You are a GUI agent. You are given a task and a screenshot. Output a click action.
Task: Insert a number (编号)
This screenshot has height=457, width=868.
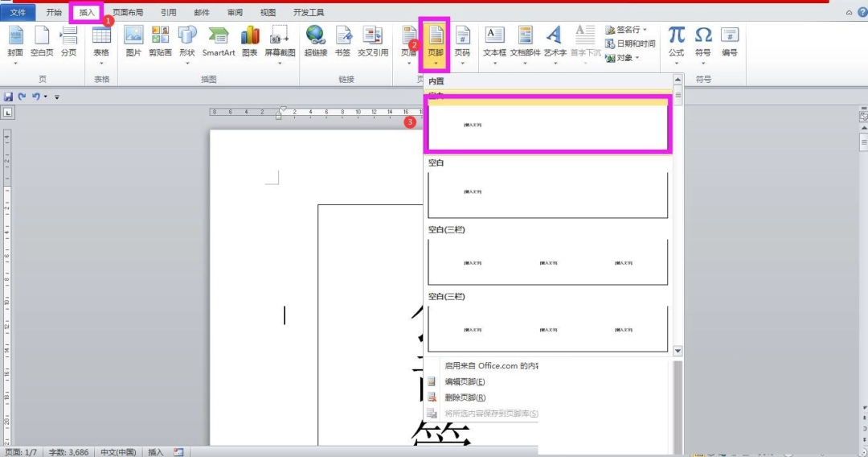[730, 43]
